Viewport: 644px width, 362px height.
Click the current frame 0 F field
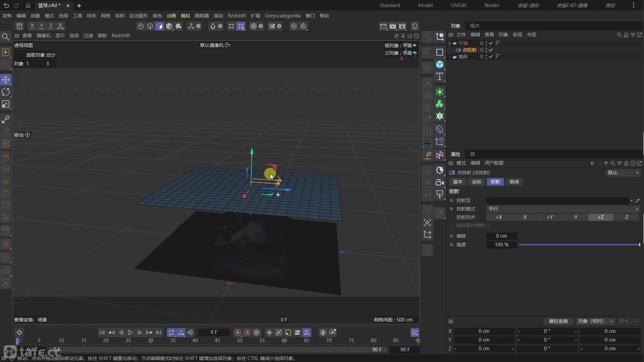coord(214,332)
